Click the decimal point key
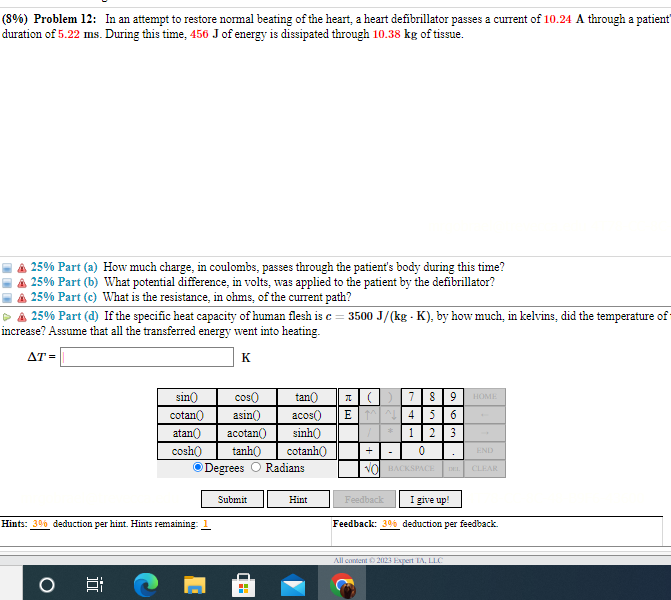 (x=453, y=451)
